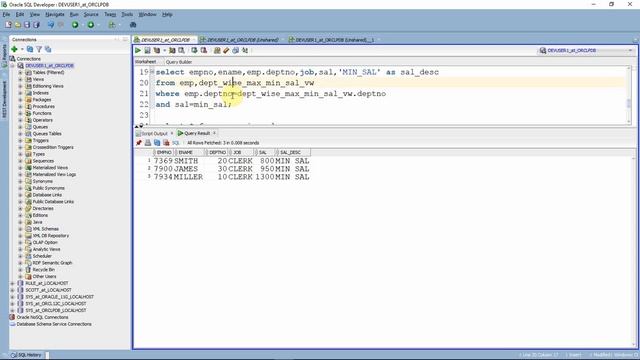Open the SQL Worksheet icon in main toolbar
This screenshot has width=640, height=360.
(112, 25)
